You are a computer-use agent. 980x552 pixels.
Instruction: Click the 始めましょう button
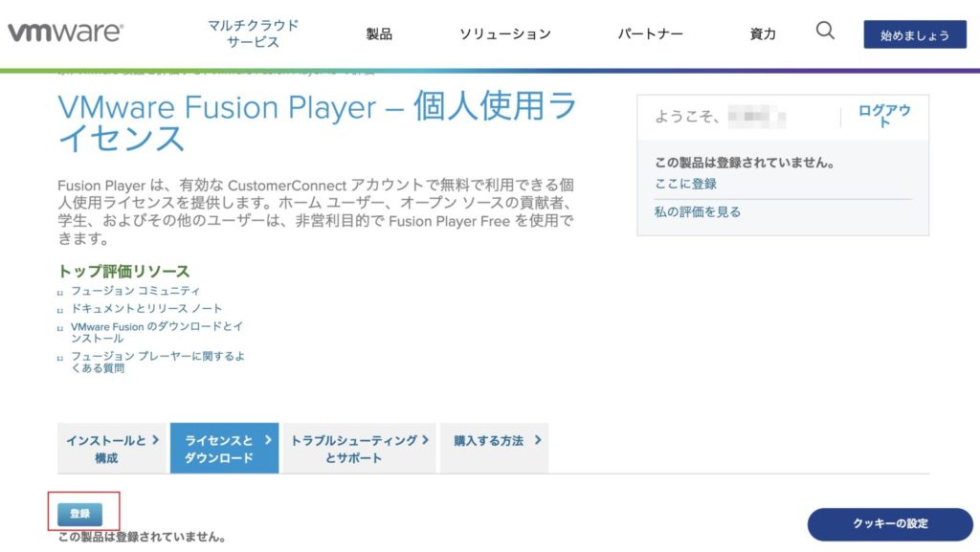pos(915,35)
